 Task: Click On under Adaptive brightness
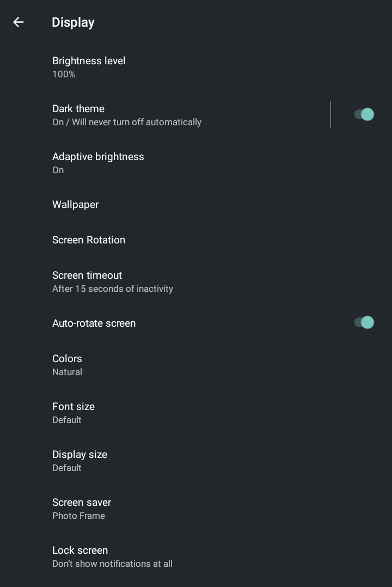pos(58,170)
